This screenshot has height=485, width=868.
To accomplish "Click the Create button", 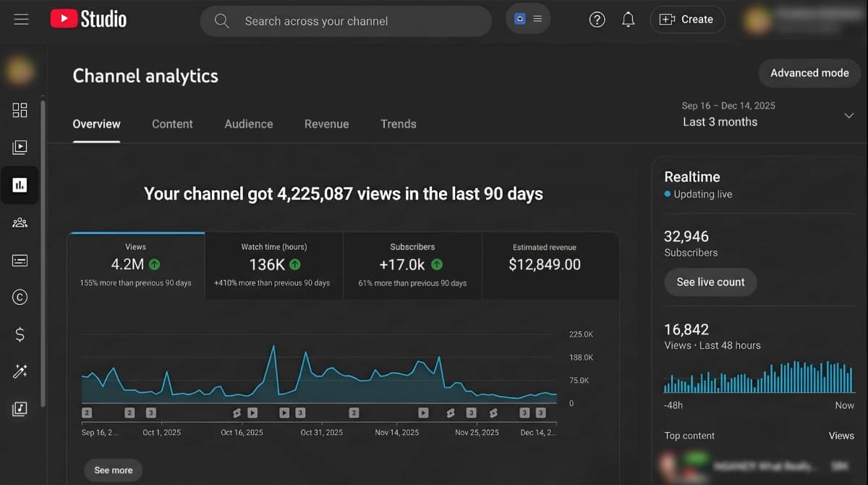I will click(686, 20).
